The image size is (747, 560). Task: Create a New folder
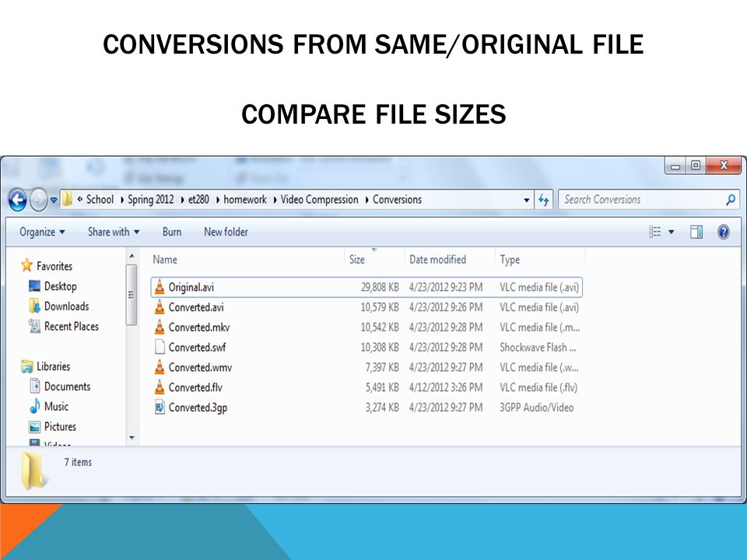226,232
